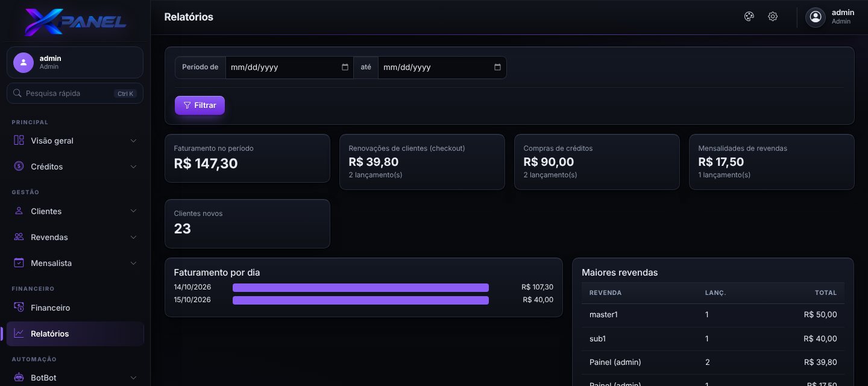Click the 14/10/2026 revenue bar
Image resolution: width=868 pixels, height=386 pixels.
click(x=360, y=288)
